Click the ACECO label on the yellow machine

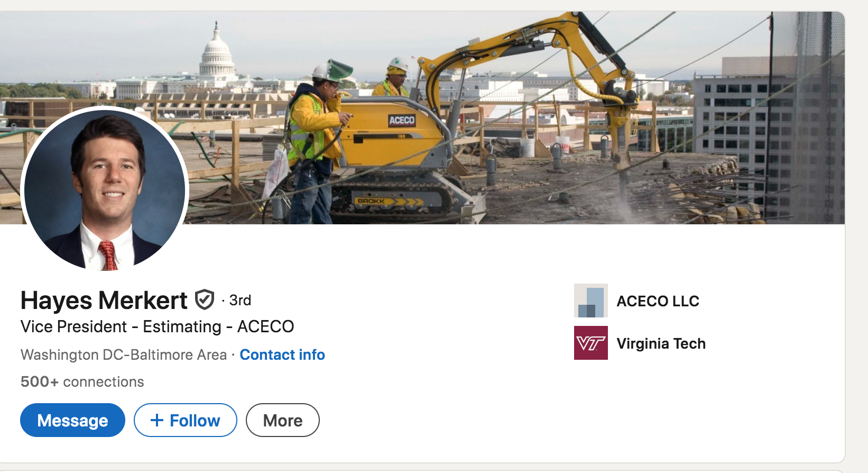402,120
